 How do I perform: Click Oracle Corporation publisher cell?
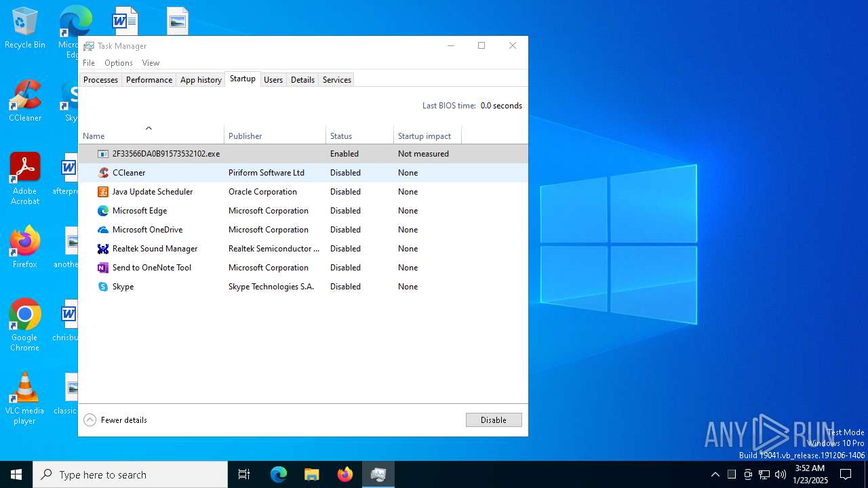click(x=262, y=192)
